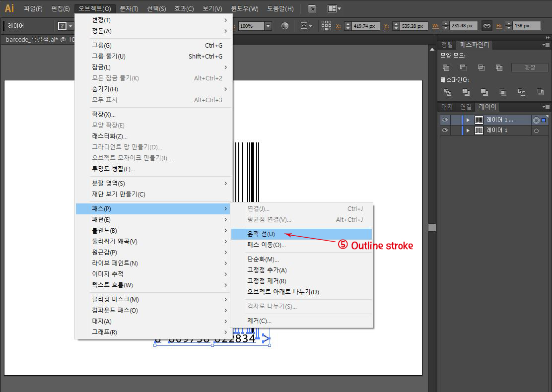The height and width of the screenshot is (392, 552).
Task: Choose 패스 이동(O)... in the submenu
Action: [302, 245]
